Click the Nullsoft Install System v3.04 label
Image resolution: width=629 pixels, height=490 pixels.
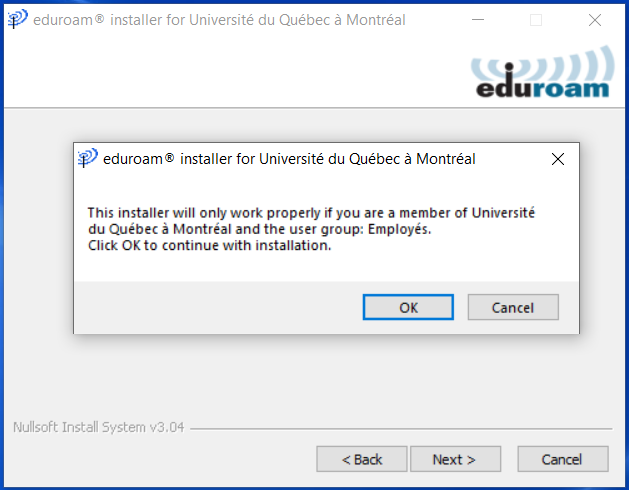99,427
